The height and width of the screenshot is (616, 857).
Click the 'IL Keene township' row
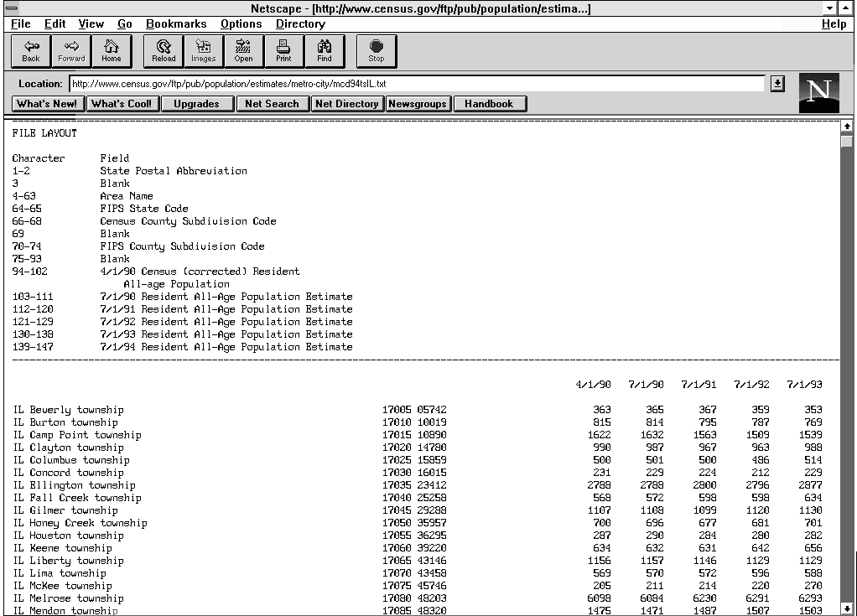coord(418,548)
